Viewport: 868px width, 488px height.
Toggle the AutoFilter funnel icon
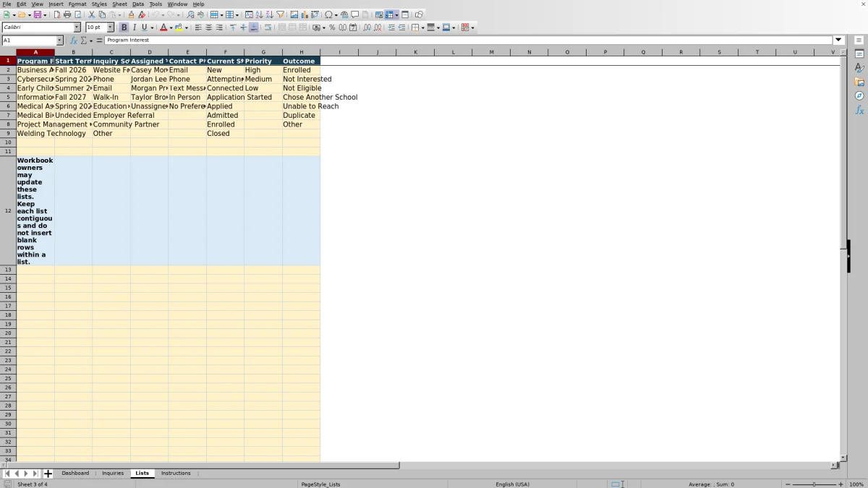[x=280, y=14]
